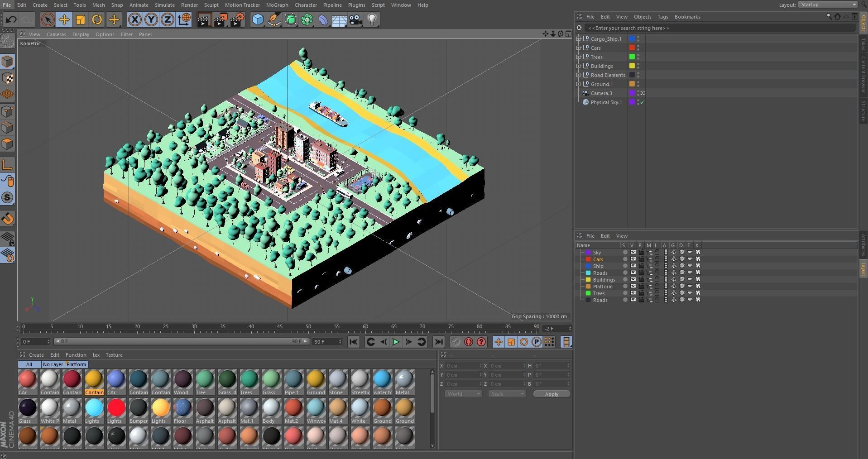This screenshot has width=868, height=459.
Task: Toggle X axis lock
Action: (134, 19)
